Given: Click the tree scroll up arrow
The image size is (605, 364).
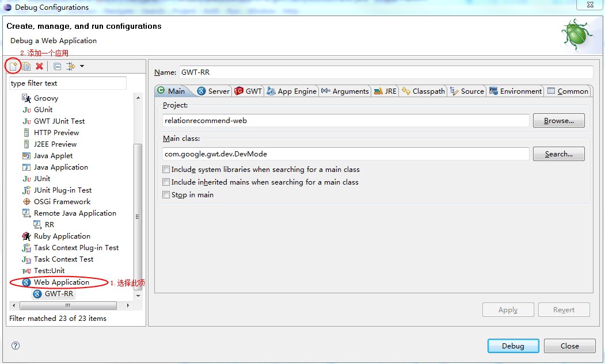Looking at the screenshot, I should 138,98.
